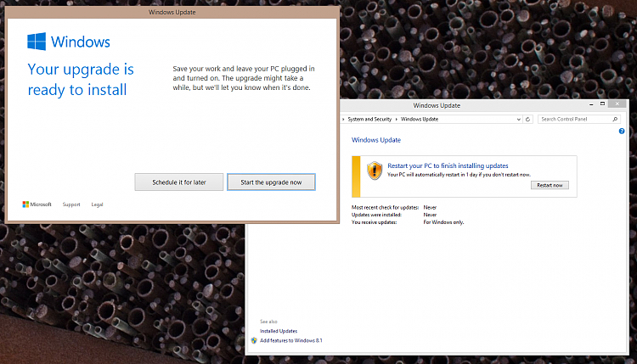Click 'Your upgrade is ready to install' heading
Image resolution: width=637 pixels, height=364 pixels.
[x=81, y=80]
